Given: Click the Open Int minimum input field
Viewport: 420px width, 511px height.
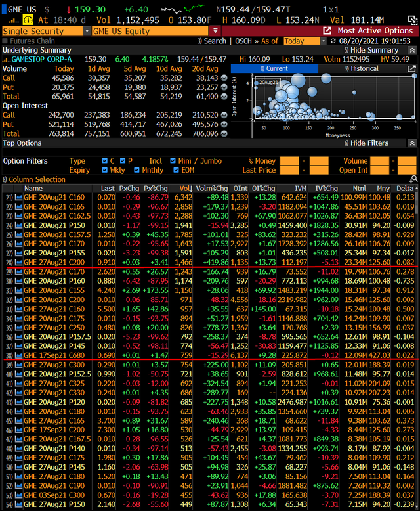Looking at the screenshot, I should 379,170.
